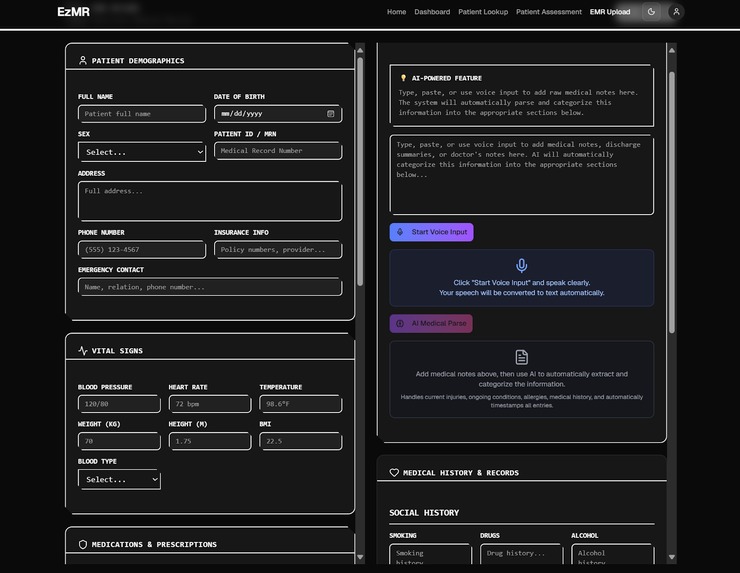Click left panel scrollbar down arrow
The height and width of the screenshot is (573, 740).
coord(360,557)
